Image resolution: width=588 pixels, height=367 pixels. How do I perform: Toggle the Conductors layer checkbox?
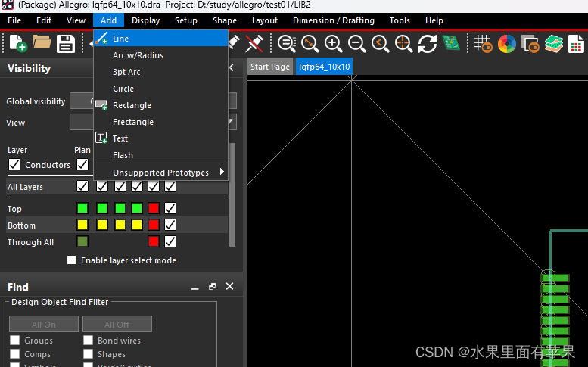click(x=14, y=165)
